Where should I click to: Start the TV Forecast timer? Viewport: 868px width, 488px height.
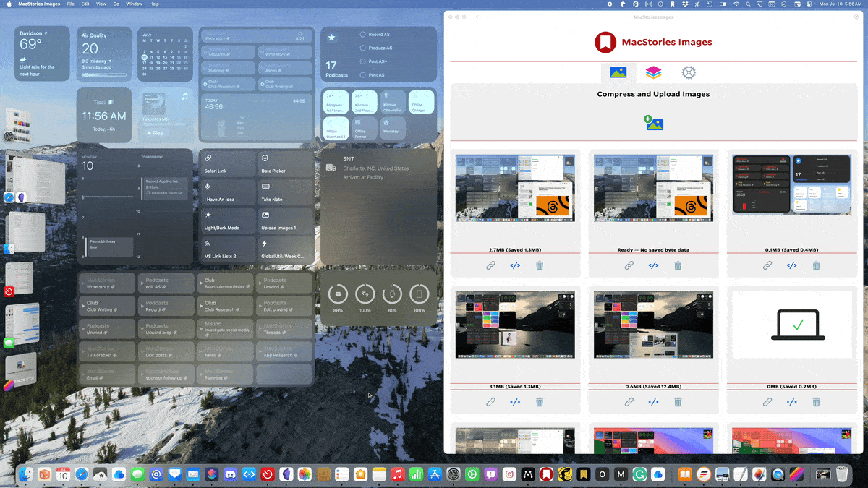[x=106, y=351]
